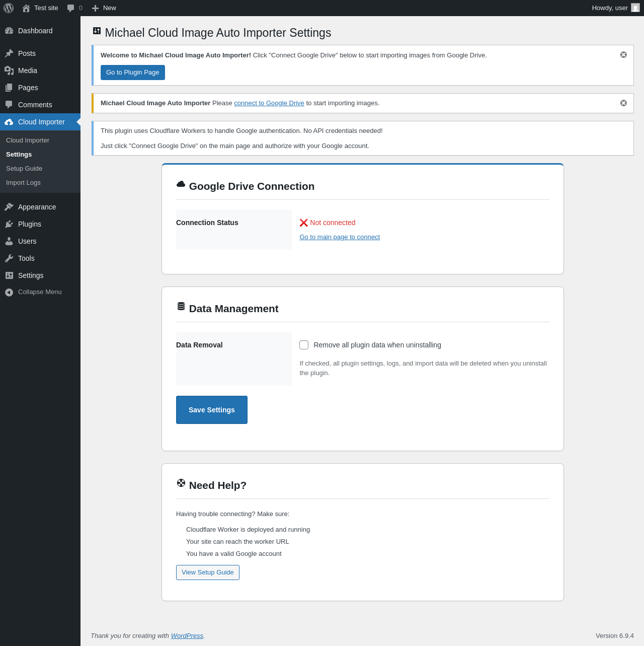Open the Appearance menu

(x=37, y=207)
